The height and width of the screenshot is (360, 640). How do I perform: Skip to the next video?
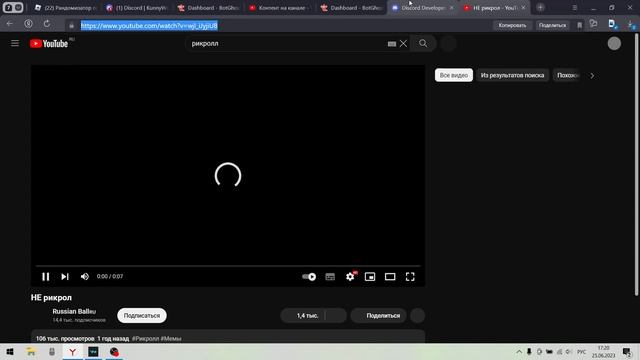tap(65, 277)
